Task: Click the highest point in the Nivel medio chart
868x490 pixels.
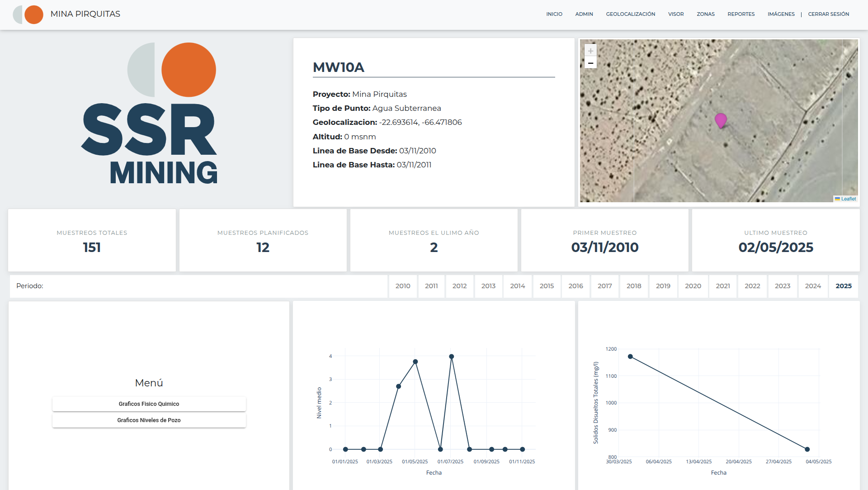Action: [451, 357]
